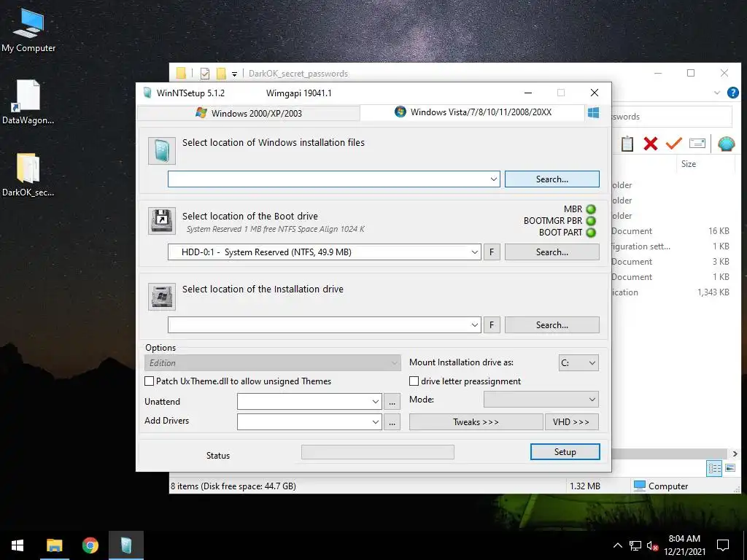747x560 pixels.
Task: Click the clipboard paste icon in file manager
Action: (627, 144)
